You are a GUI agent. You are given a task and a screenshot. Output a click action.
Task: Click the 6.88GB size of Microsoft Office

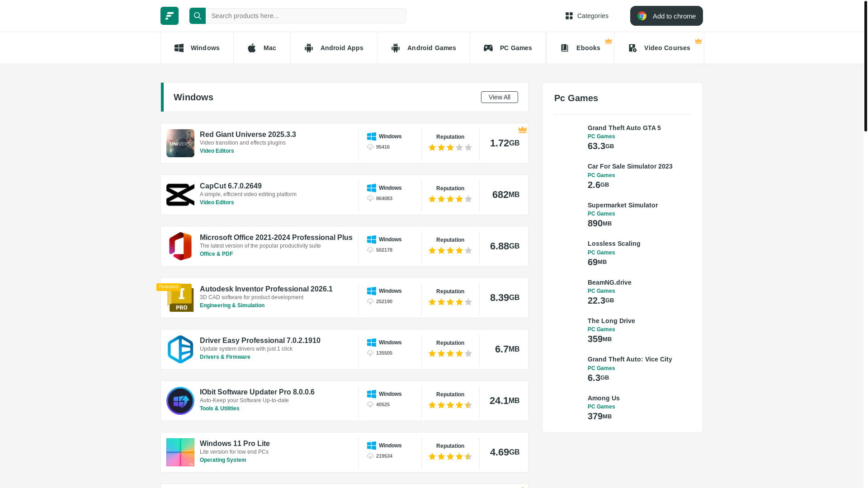[505, 246]
